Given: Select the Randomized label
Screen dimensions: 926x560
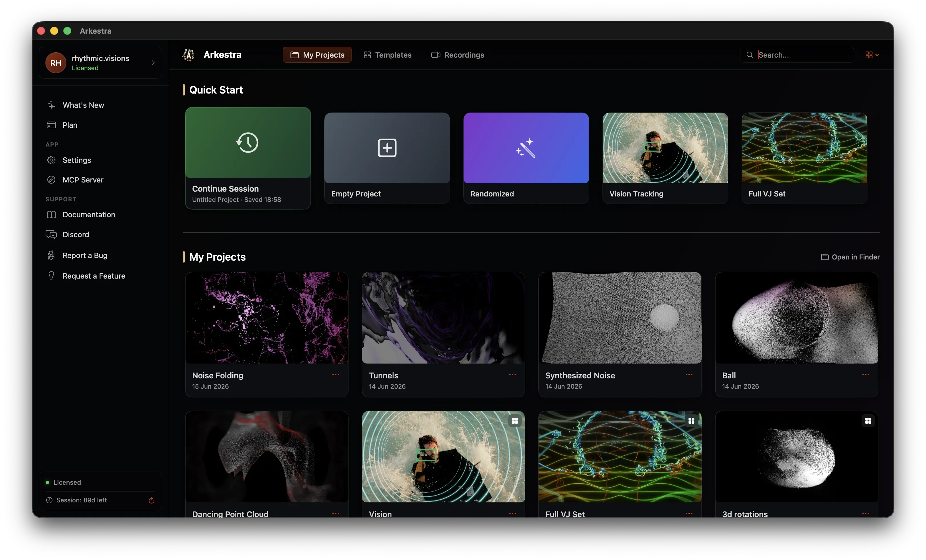Looking at the screenshot, I should coord(492,194).
